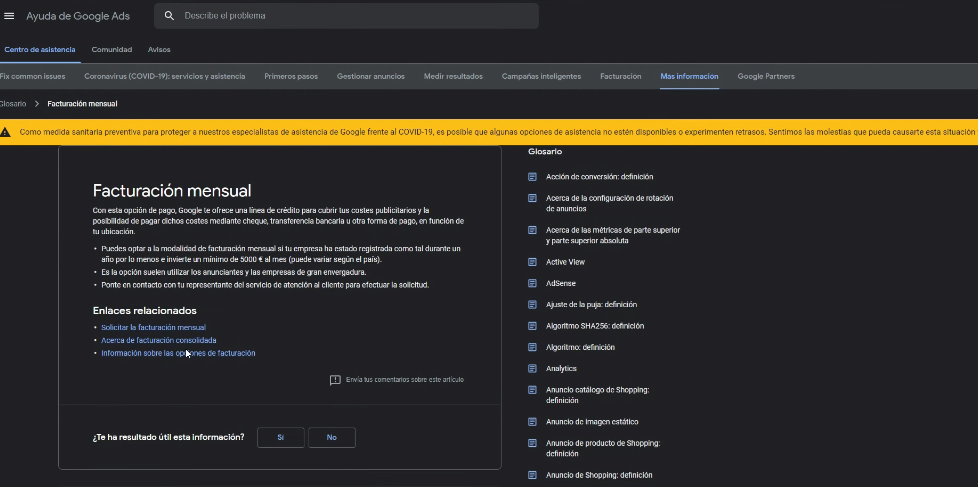Click article icon beside Anuncio catálogo de Shopping
The width and height of the screenshot is (978, 487).
tap(532, 390)
